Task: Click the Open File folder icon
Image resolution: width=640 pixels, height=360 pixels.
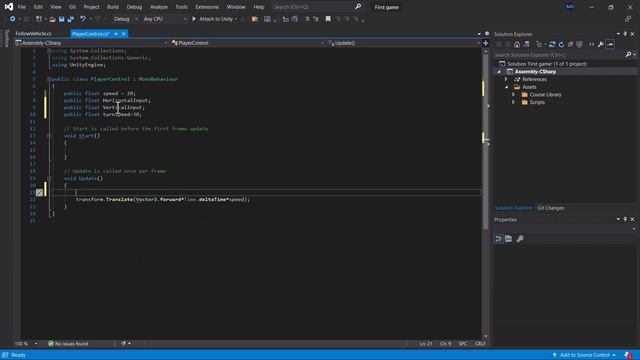Action: click(52, 19)
